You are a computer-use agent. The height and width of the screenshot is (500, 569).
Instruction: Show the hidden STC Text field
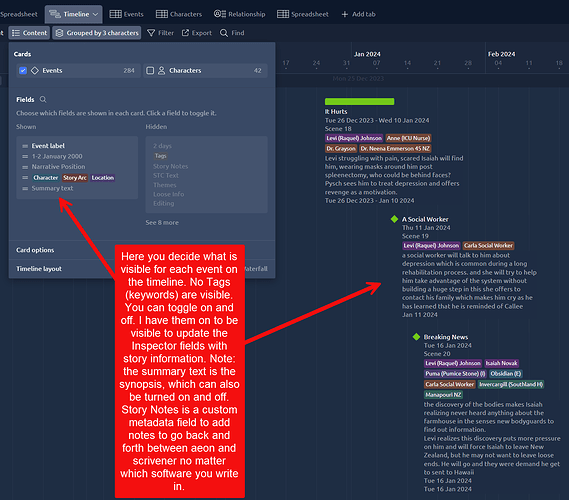166,176
